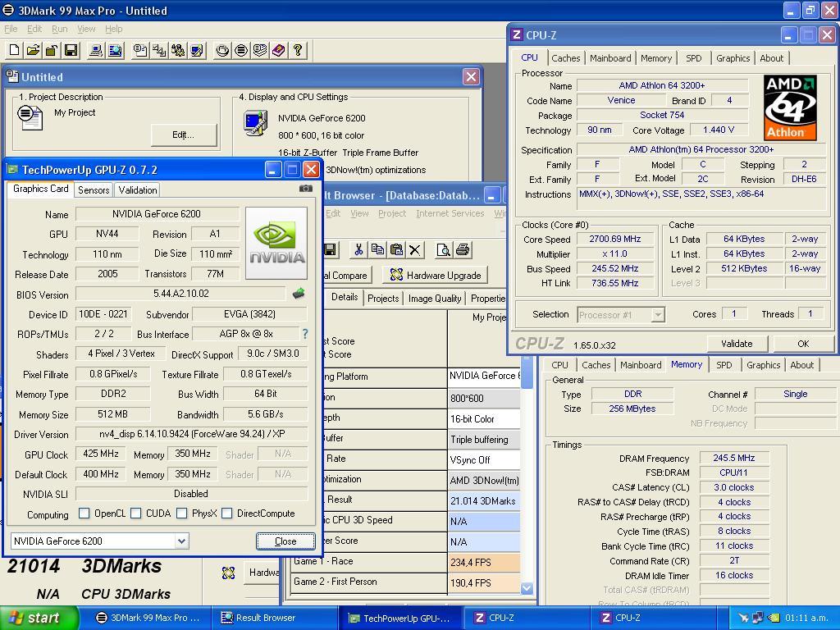Open the Internet Services menu in Result Browser
Viewport: 840px width, 630px height.
450,213
